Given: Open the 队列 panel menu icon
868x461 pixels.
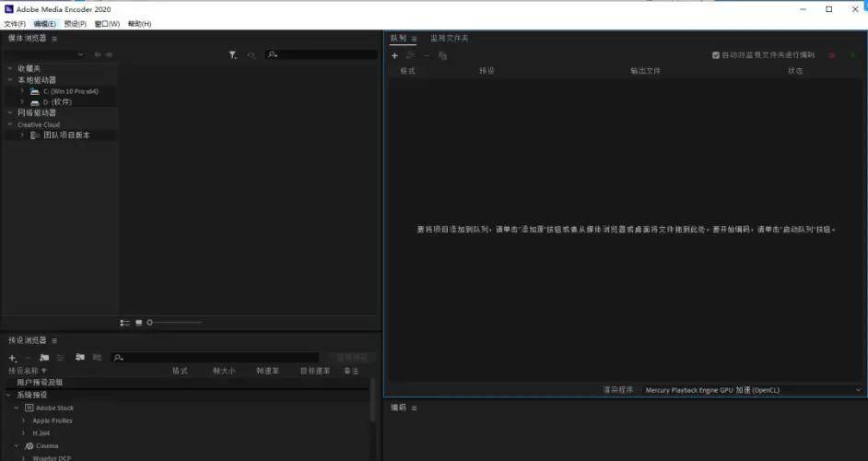Looking at the screenshot, I should 414,39.
